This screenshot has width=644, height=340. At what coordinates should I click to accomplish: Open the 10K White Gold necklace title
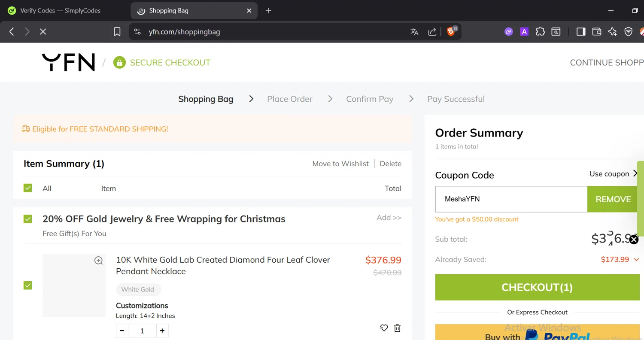[x=223, y=265]
